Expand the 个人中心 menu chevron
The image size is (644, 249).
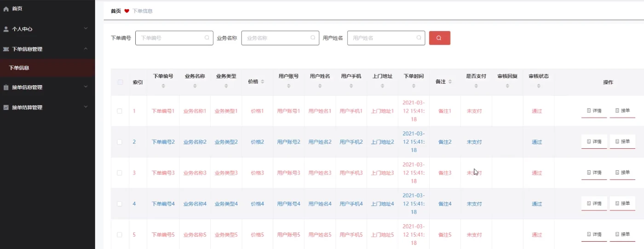[86, 29]
